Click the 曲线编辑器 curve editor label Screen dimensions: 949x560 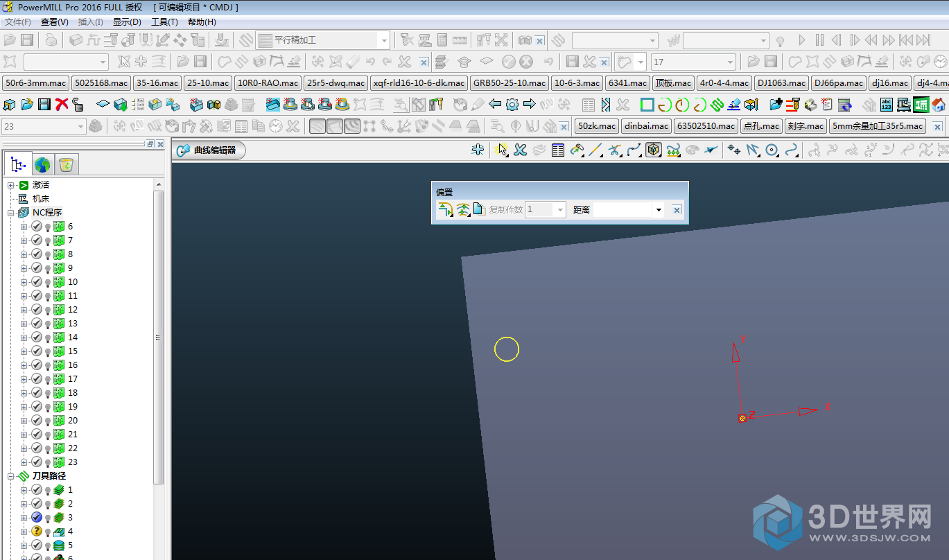tap(214, 150)
